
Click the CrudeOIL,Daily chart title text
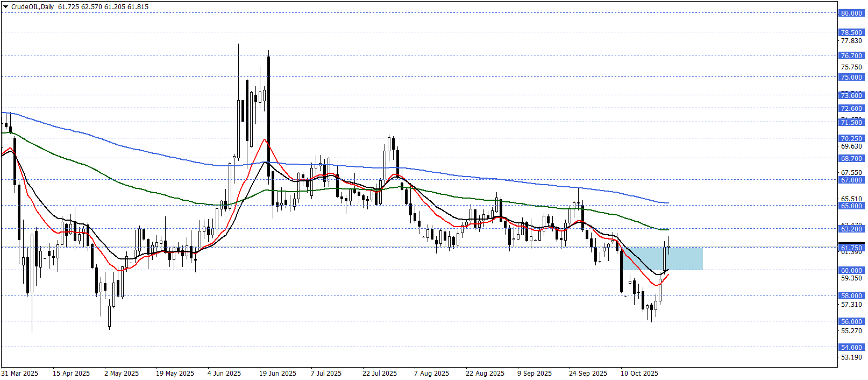click(32, 7)
